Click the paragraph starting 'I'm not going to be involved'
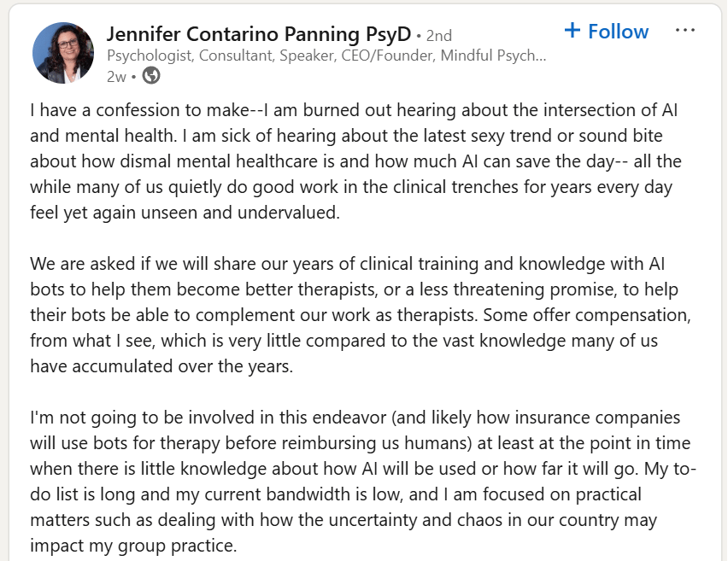This screenshot has width=728, height=561. (363, 482)
